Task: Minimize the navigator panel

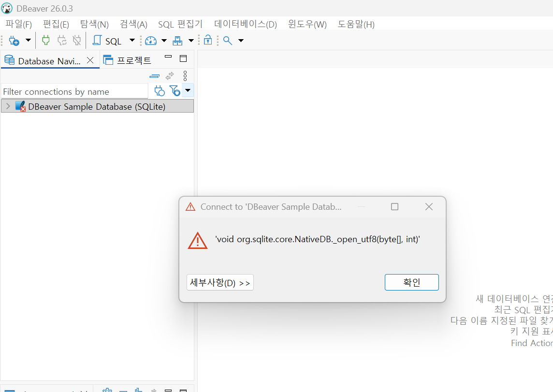Action: (168, 57)
